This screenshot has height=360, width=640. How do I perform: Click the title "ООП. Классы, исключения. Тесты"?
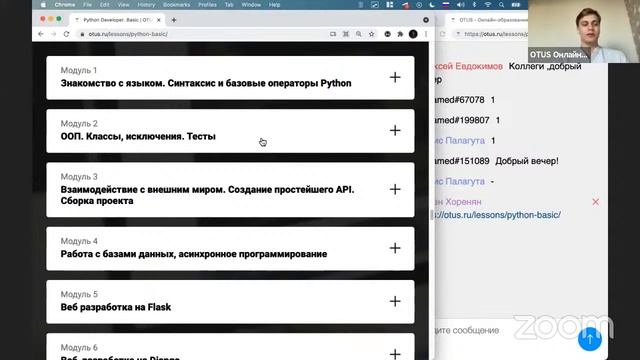[138, 136]
